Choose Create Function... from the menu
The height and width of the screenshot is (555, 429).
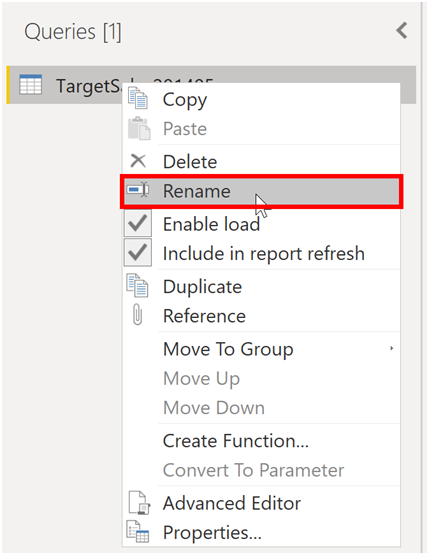tap(236, 441)
